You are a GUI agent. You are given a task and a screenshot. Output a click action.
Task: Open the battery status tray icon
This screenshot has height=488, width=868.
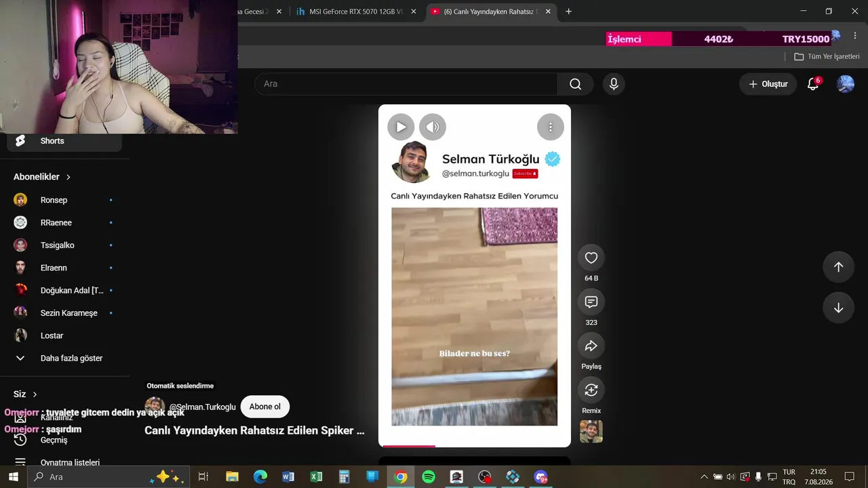[717, 477]
